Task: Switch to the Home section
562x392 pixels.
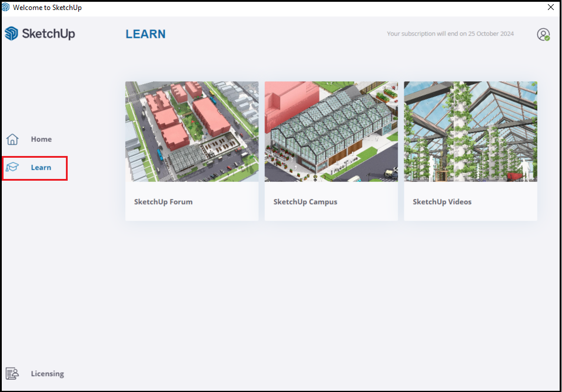Action: [x=41, y=139]
